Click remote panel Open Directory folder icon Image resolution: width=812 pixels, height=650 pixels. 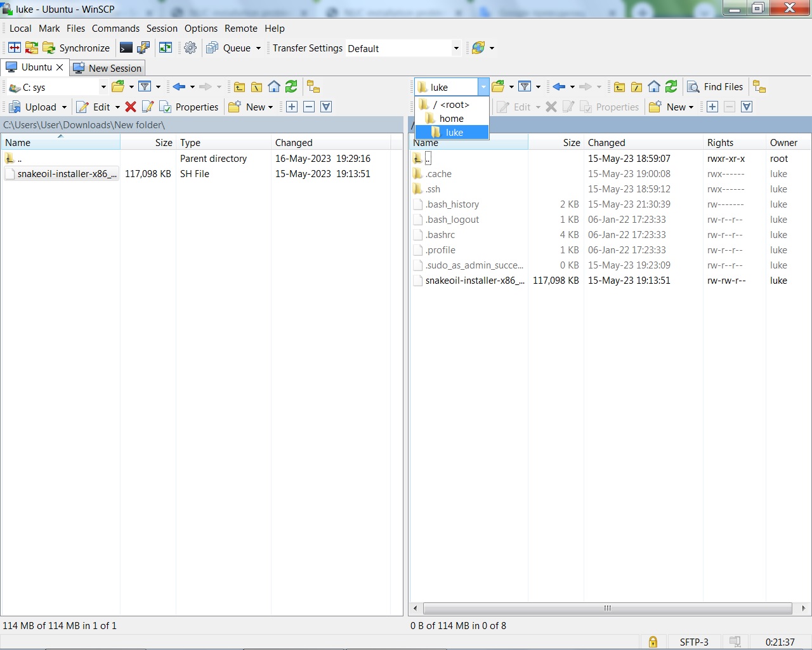click(x=498, y=86)
